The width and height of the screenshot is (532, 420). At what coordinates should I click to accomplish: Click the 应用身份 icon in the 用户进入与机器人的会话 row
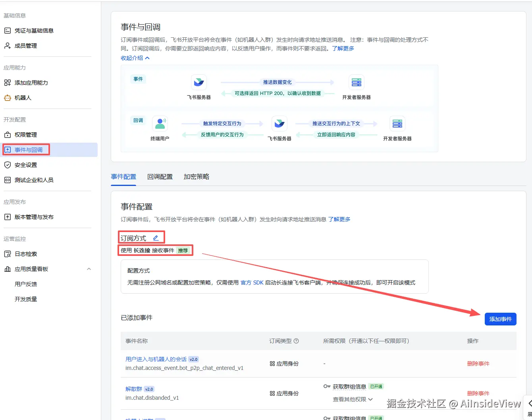click(272, 364)
